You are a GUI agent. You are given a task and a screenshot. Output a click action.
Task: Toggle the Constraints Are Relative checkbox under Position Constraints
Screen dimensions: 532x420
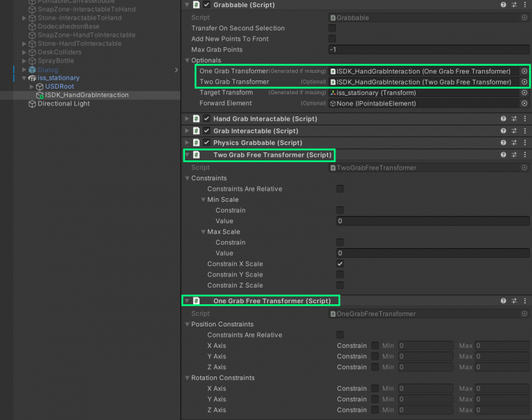click(x=340, y=335)
